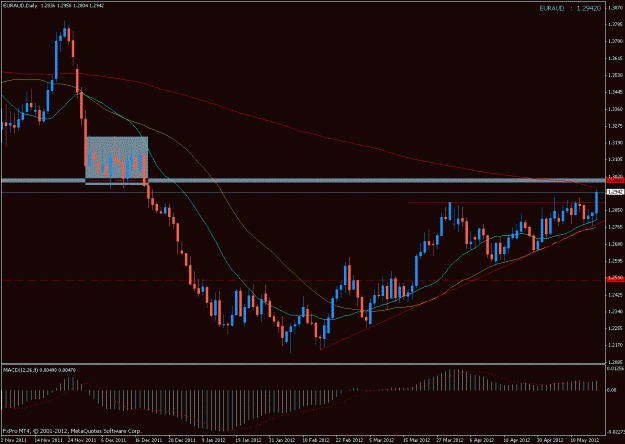Click the 1.3445 price axis label
The height and width of the screenshot is (444, 625).
[616, 92]
